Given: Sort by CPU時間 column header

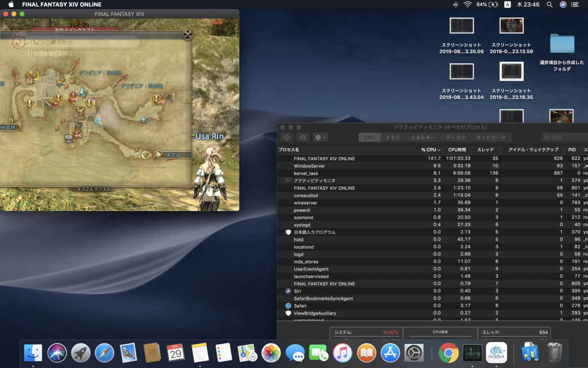Looking at the screenshot, I should pos(457,150).
